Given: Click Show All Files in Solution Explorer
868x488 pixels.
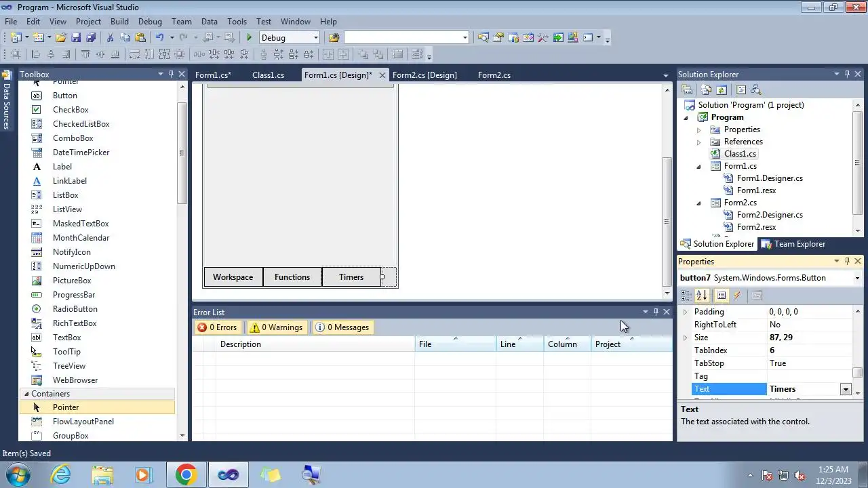Looking at the screenshot, I should point(706,89).
